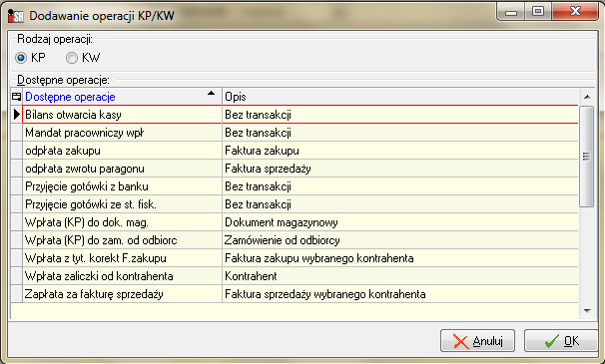Screen dimensions: 605x364
Task: Select row Przyjęcie gotówki ze st. fisk.
Action: pyautogui.click(x=301, y=204)
